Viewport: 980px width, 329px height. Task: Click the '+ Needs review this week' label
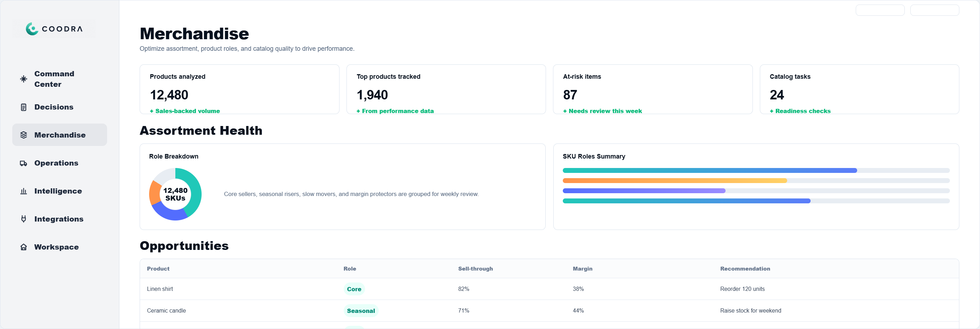tap(602, 111)
